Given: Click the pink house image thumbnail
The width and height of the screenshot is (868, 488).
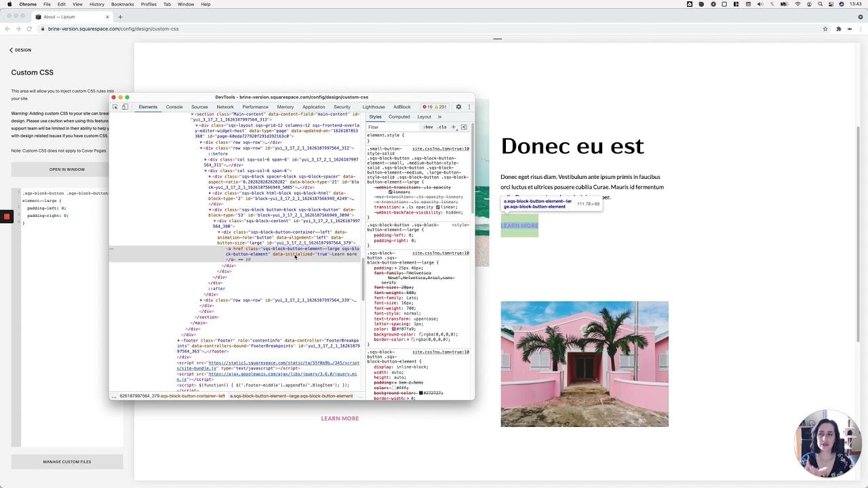Looking at the screenshot, I should pos(585,364).
